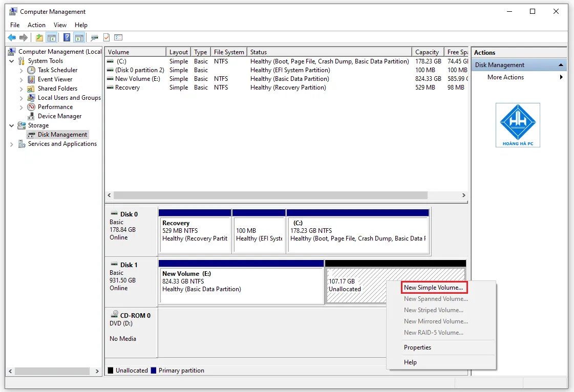Click the Task Scheduler clock icon
This screenshot has height=392, width=574.
tap(31, 70)
